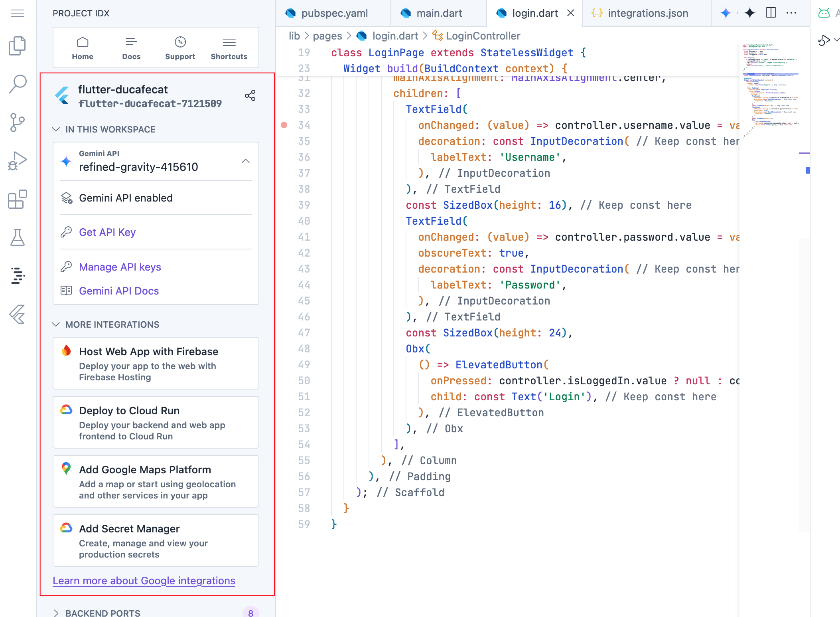Viewport: 840px width, 617px height.
Task: Toggle split editor layout icon
Action: click(771, 13)
